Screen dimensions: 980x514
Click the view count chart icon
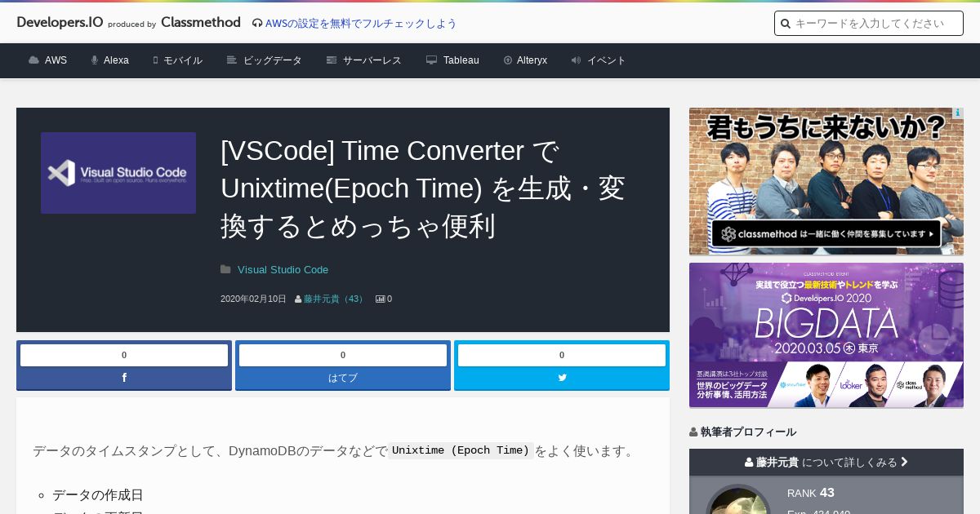[x=380, y=299]
